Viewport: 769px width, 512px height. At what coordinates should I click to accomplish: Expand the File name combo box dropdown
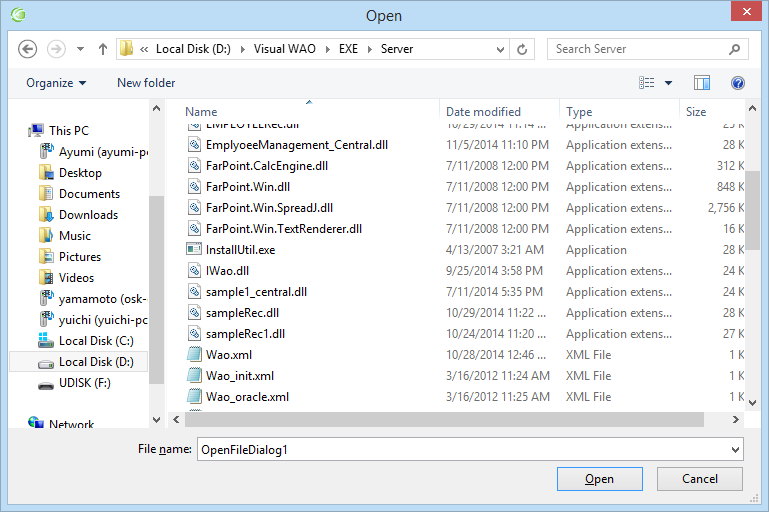pos(736,450)
